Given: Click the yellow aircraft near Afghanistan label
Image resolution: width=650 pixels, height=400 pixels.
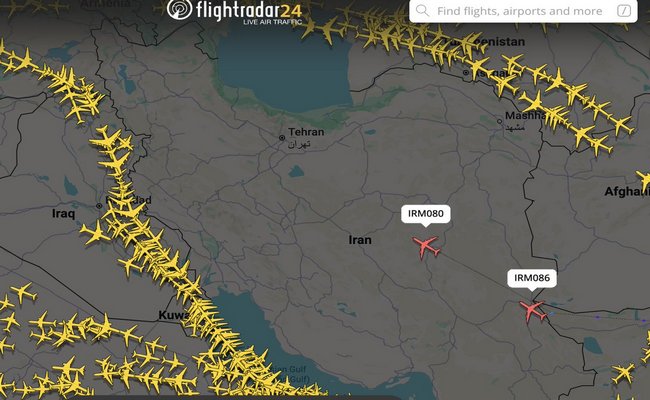Looking at the screenshot, I should [x=644, y=181].
